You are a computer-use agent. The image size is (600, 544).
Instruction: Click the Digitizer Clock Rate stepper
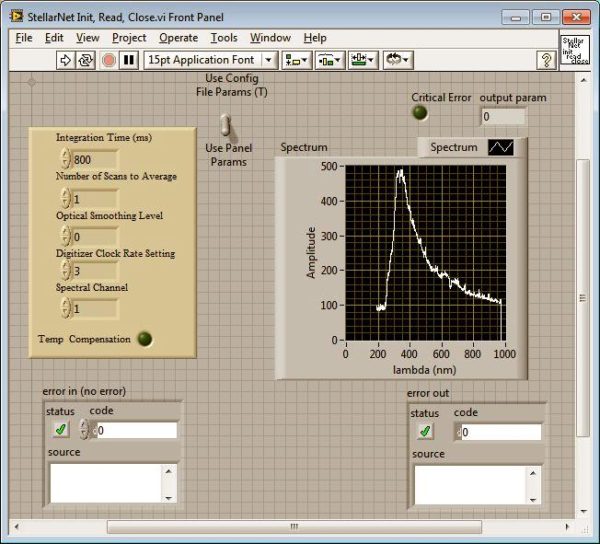(x=66, y=270)
